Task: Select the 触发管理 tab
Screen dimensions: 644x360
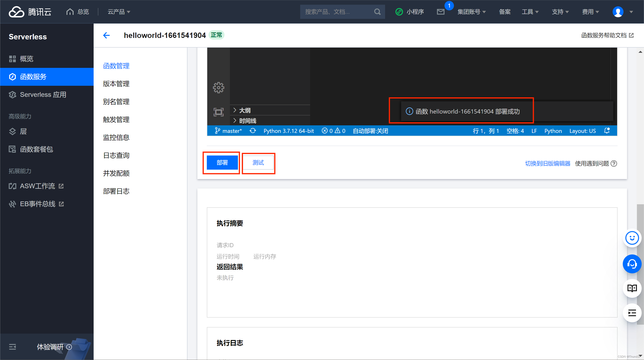Action: [116, 119]
